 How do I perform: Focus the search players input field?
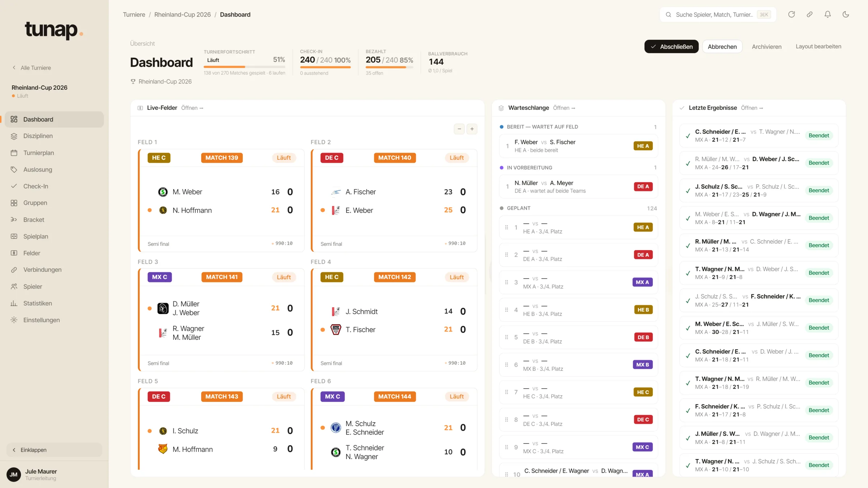(x=718, y=14)
